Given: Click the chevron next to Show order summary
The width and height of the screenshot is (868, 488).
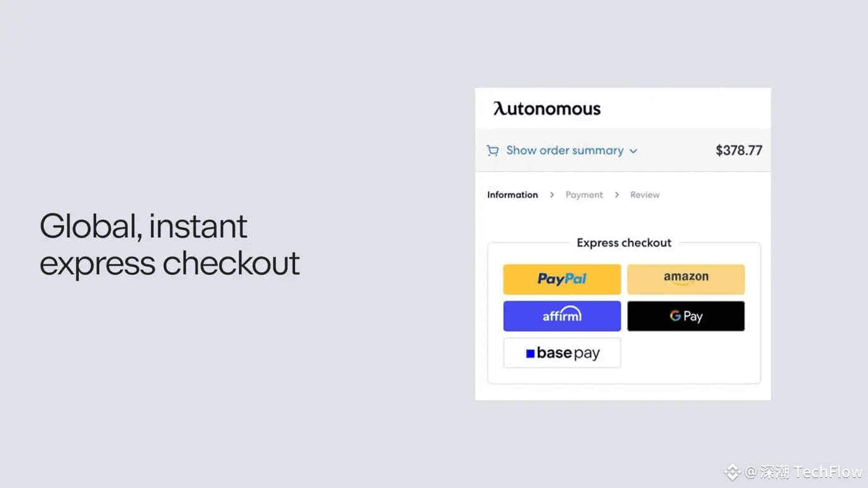Looking at the screenshot, I should pos(634,150).
